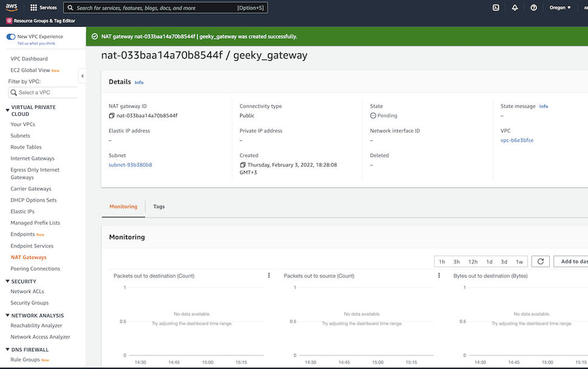This screenshot has height=369, width=588.
Task: Select the 3d time range
Action: tap(504, 262)
